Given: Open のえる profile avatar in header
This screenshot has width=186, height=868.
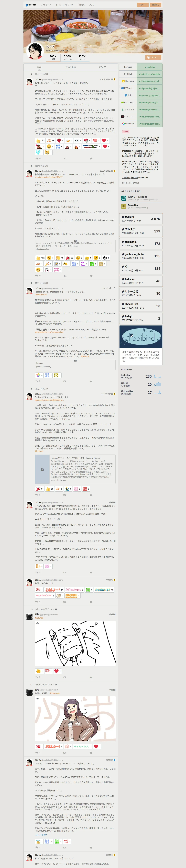Looking at the screenshot, I should [x=35, y=51].
